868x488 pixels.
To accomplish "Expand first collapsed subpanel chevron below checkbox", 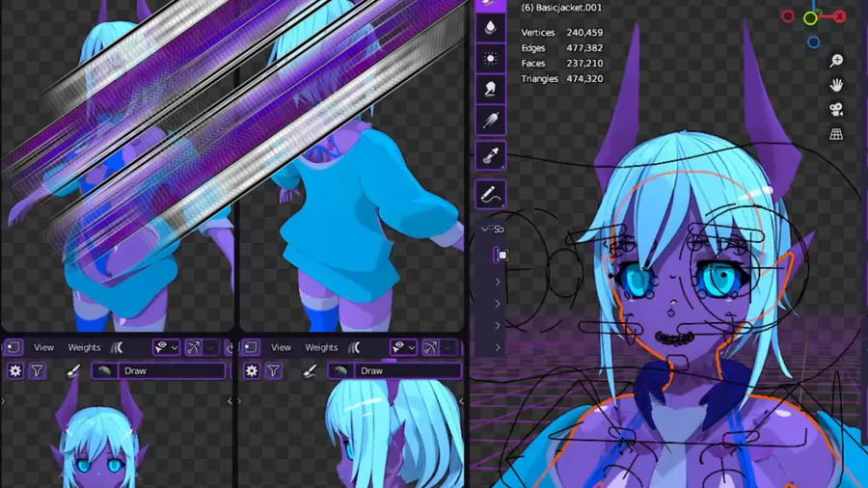I will click(x=497, y=282).
